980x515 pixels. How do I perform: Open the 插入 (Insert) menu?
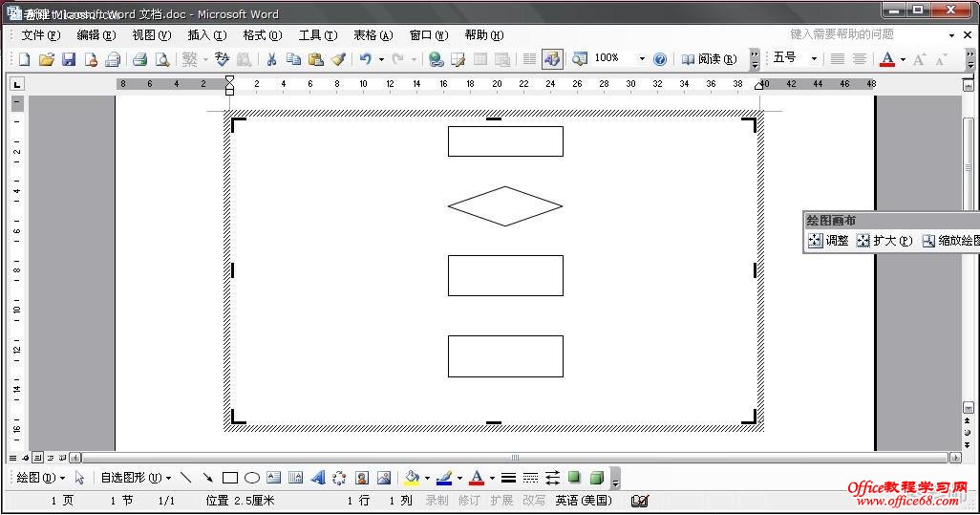tap(206, 35)
